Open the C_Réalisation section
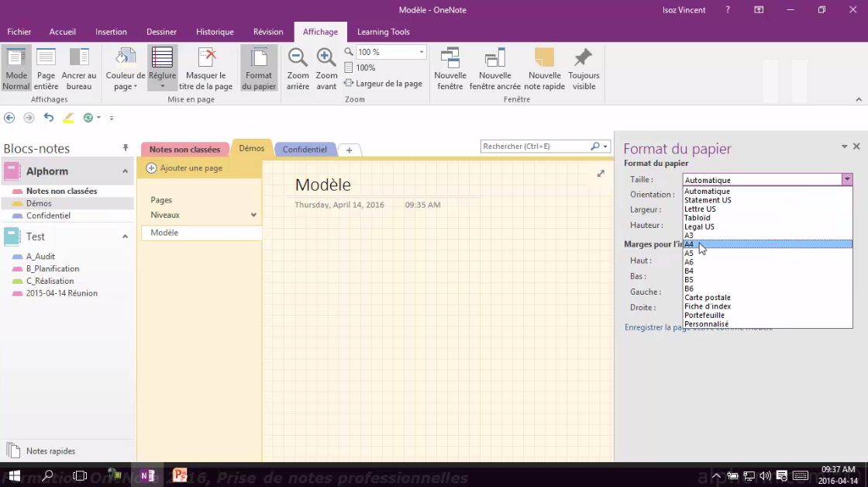The image size is (868, 487). (x=50, y=281)
